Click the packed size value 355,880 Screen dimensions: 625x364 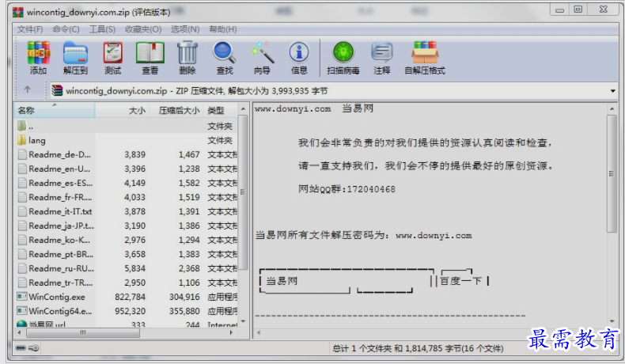pyautogui.click(x=184, y=311)
